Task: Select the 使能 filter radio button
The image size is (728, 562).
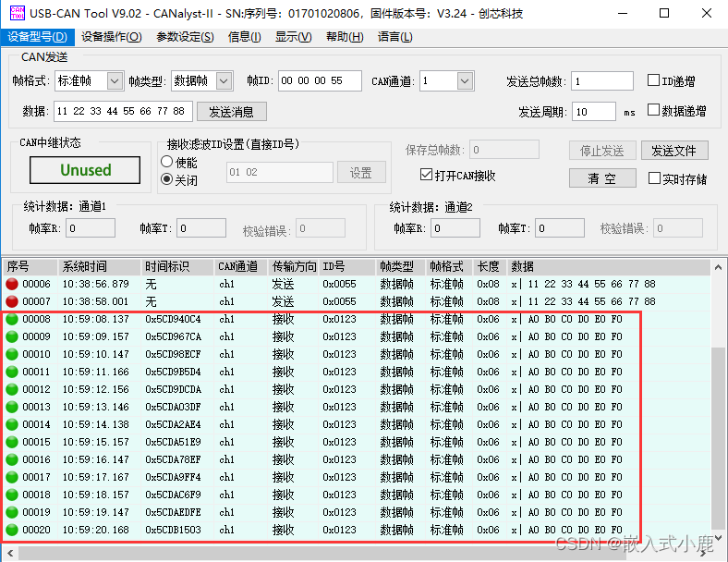Action: (x=166, y=162)
